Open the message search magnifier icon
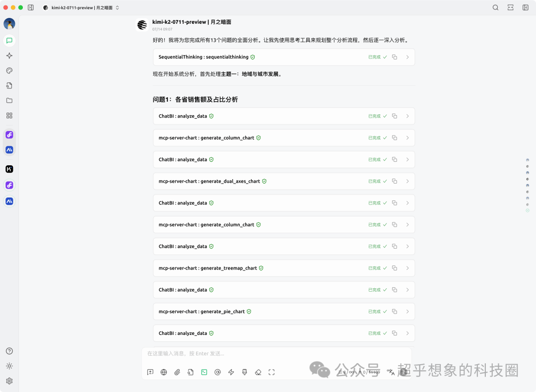Image resolution: width=536 pixels, height=392 pixels. coord(495,7)
